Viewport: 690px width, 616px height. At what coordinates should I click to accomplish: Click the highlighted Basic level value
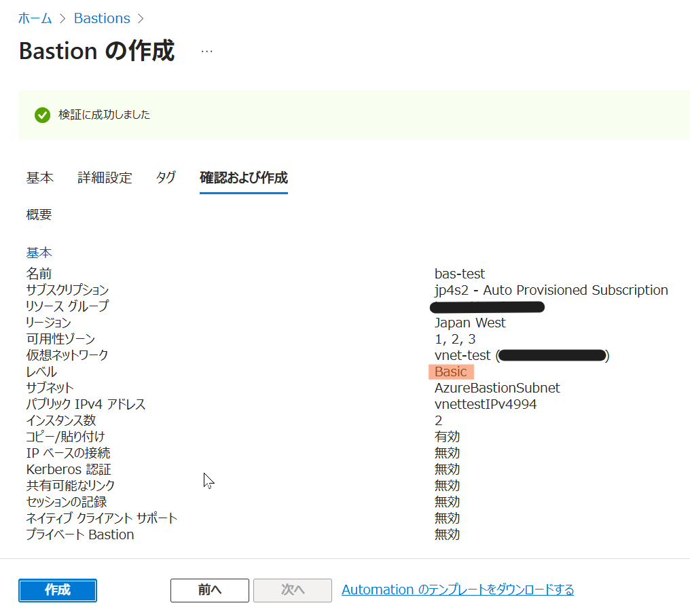point(451,372)
